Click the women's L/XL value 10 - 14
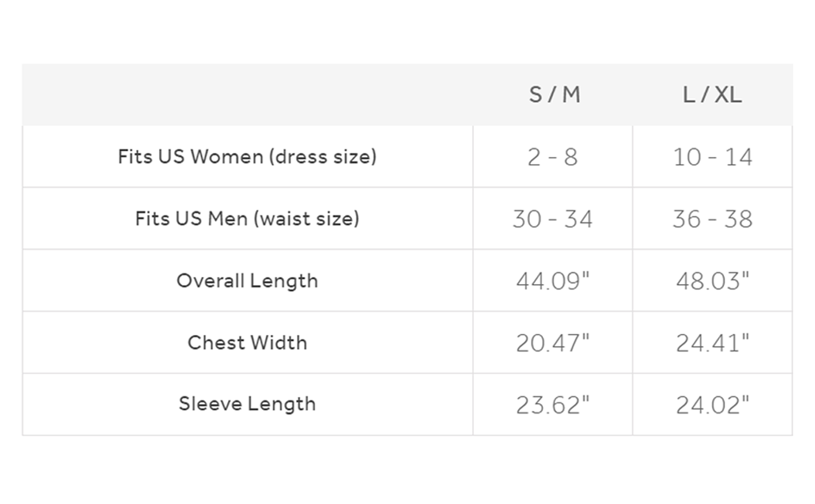 712,157
